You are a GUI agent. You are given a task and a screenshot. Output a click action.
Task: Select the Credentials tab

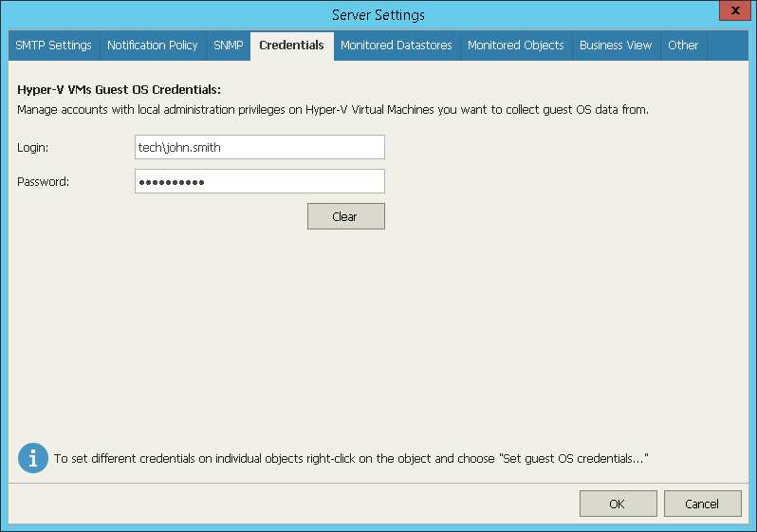[291, 46]
